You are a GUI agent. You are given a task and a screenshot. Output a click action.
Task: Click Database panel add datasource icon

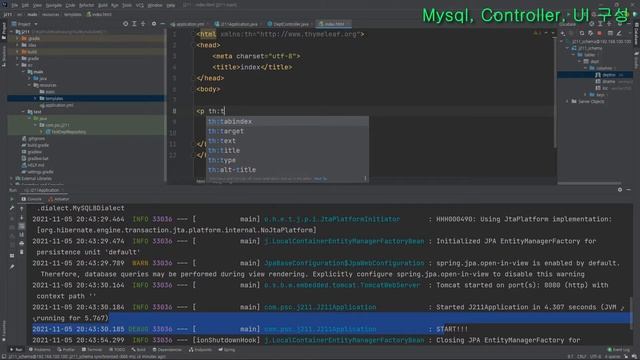(563, 33)
